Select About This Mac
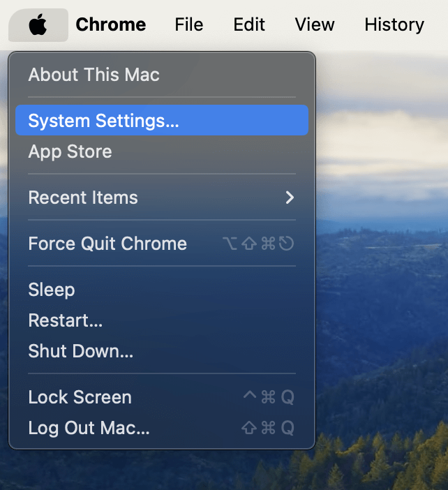The image size is (448, 490). [x=94, y=75]
